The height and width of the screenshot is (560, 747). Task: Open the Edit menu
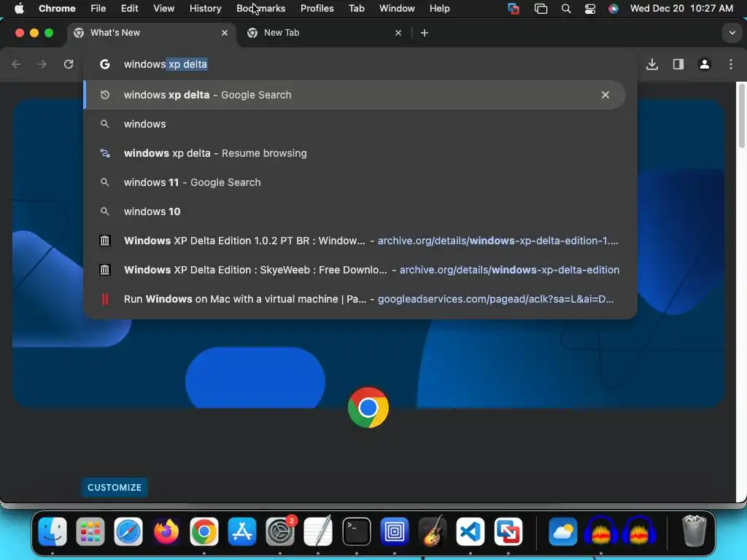(x=129, y=9)
